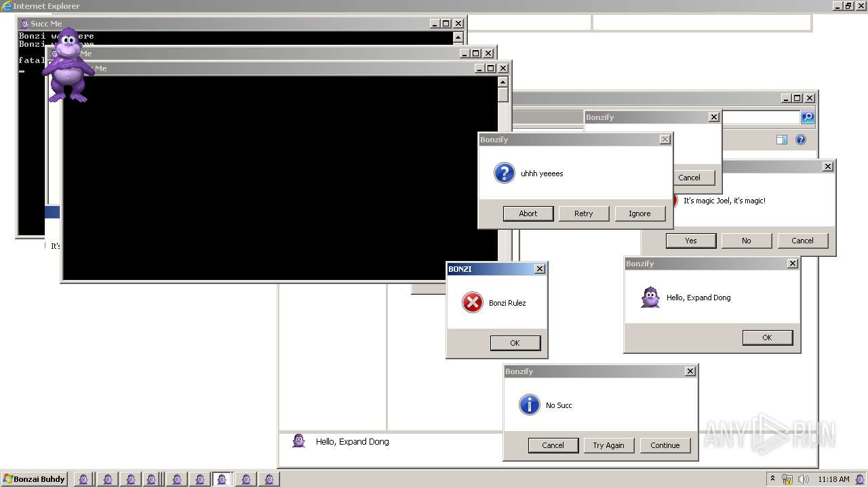Click Bonzi icon in the bottom pane
This screenshot has width=868, height=488.
click(298, 441)
